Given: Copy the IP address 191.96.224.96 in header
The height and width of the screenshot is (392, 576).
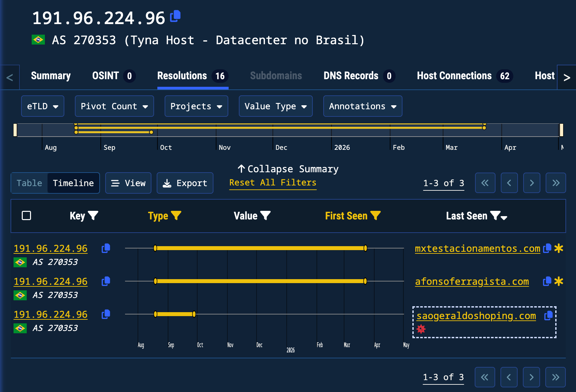Looking at the screenshot, I should click(x=175, y=16).
